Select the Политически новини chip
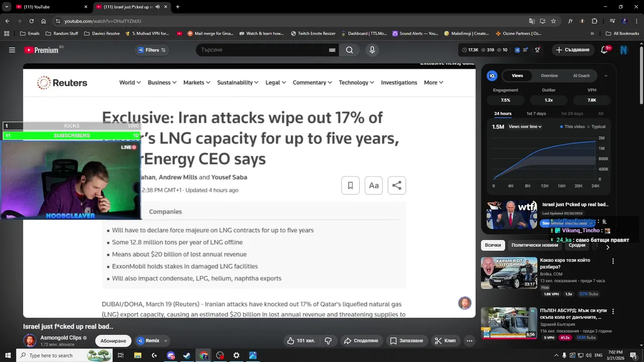This screenshot has width=644, height=362. [535, 245]
